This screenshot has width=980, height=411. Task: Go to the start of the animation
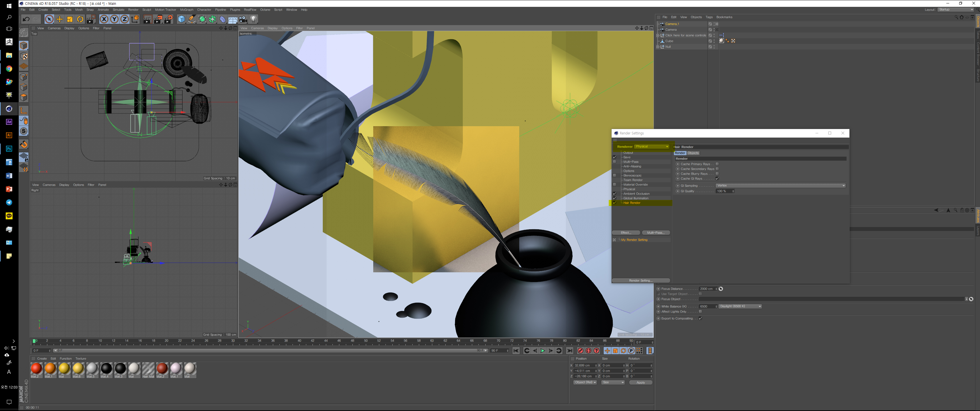click(516, 351)
